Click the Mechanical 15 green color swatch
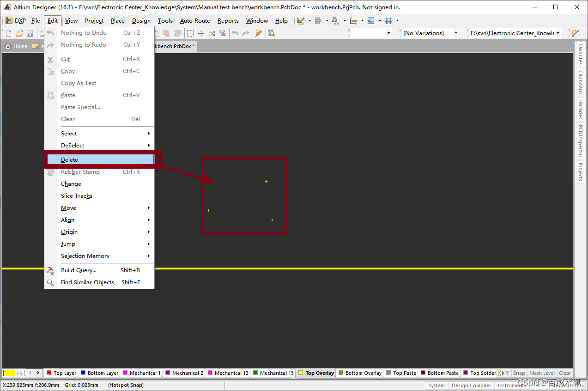 pos(255,373)
